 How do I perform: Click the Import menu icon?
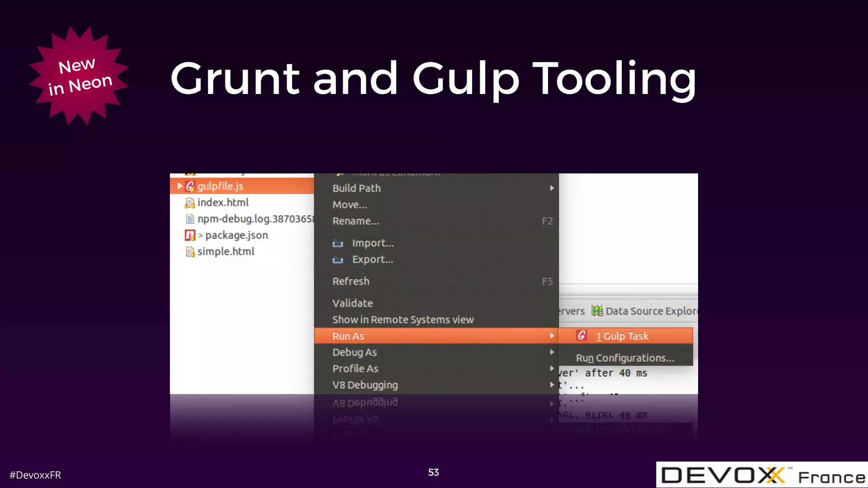(x=338, y=243)
